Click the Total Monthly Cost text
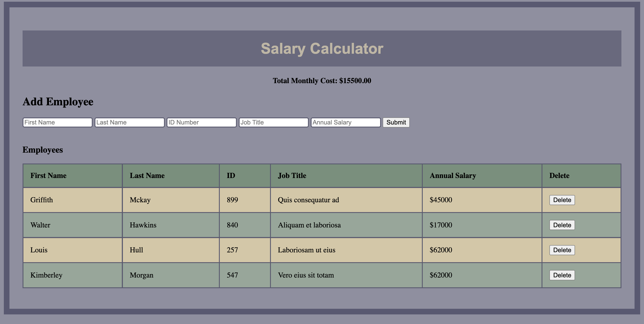Image resolution: width=644 pixels, height=324 pixels. [x=322, y=81]
